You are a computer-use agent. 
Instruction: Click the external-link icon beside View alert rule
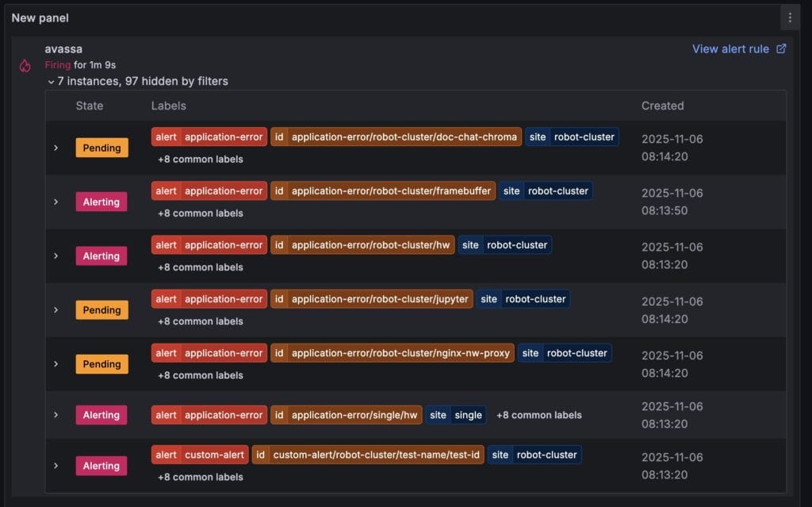(780, 48)
